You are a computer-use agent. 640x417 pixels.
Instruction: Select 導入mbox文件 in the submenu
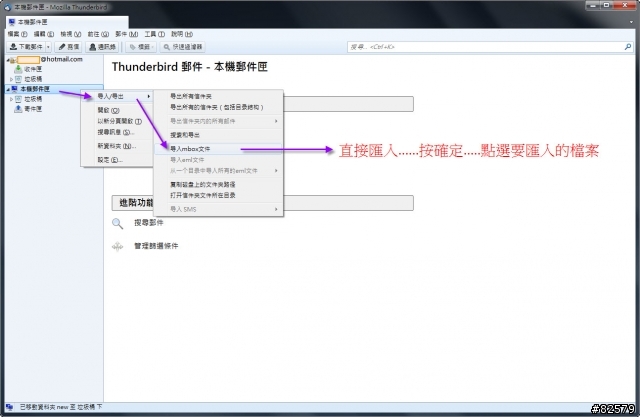pyautogui.click(x=218, y=149)
